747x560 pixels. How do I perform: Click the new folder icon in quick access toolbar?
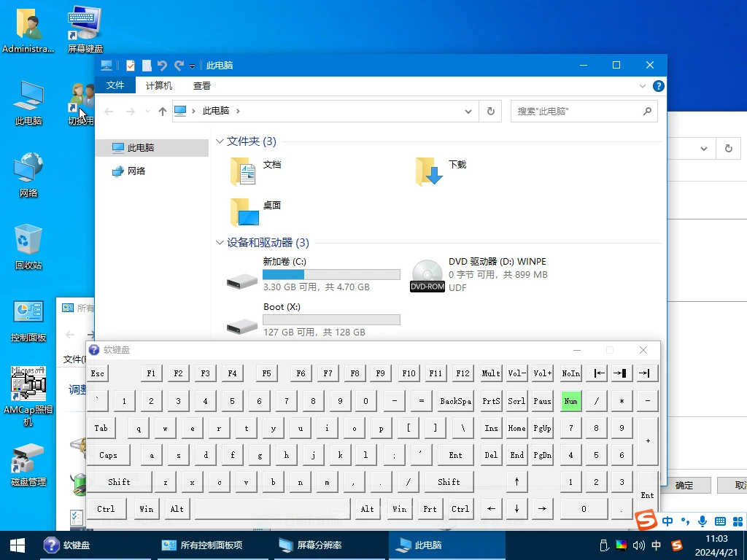click(x=147, y=66)
